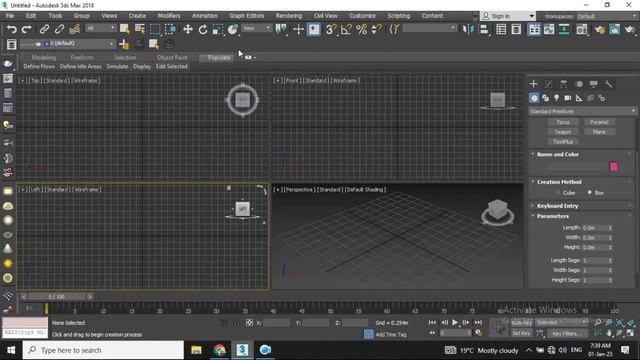This screenshot has width=640, height=360.
Task: Click the Torus primitive button
Action: [563, 122]
